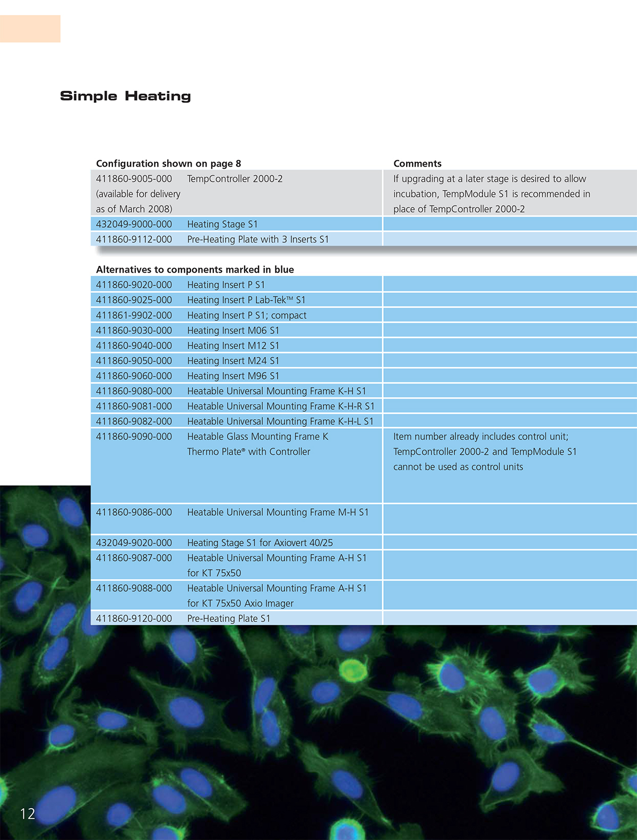The height and width of the screenshot is (840, 637).
Task: Select 'for KT 75x50 Axio Imager' line
Action: click(240, 603)
